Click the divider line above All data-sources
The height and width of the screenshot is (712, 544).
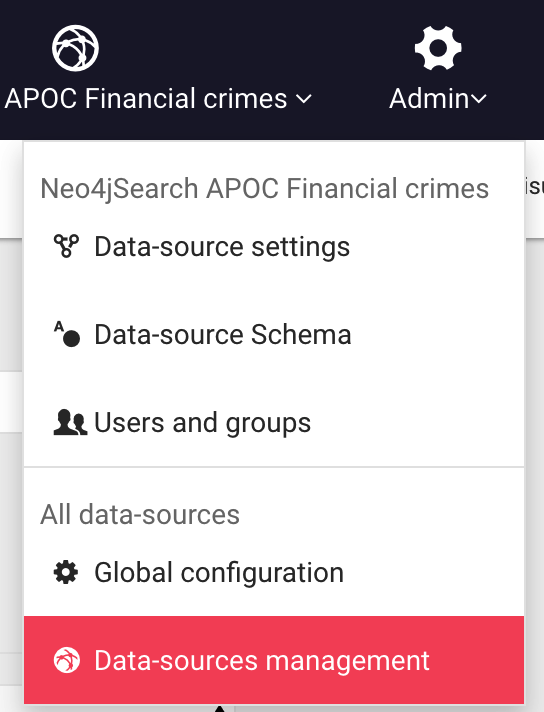tap(274, 466)
